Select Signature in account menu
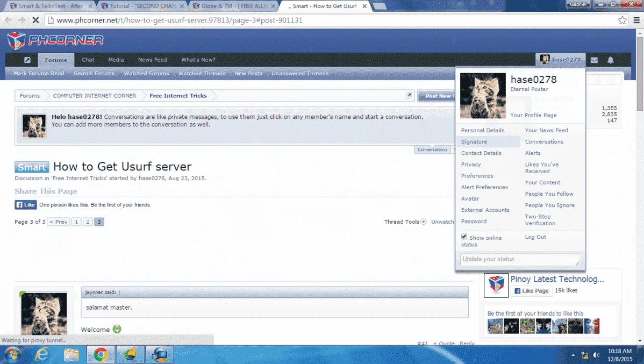 point(488,142)
